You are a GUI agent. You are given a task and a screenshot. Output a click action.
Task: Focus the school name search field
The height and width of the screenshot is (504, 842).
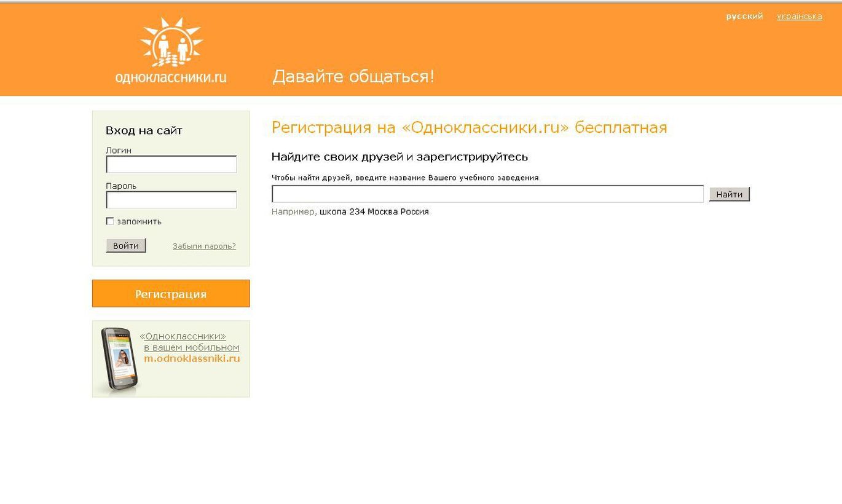[x=487, y=194]
